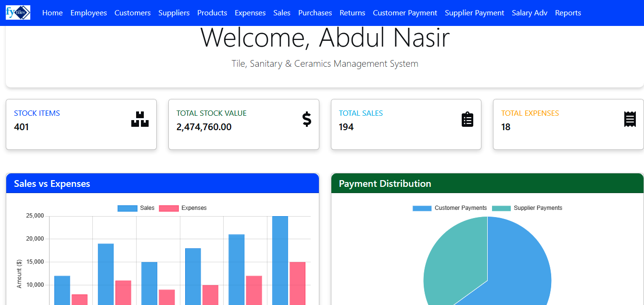Click the clipboard icon on Total Sales card

click(467, 119)
